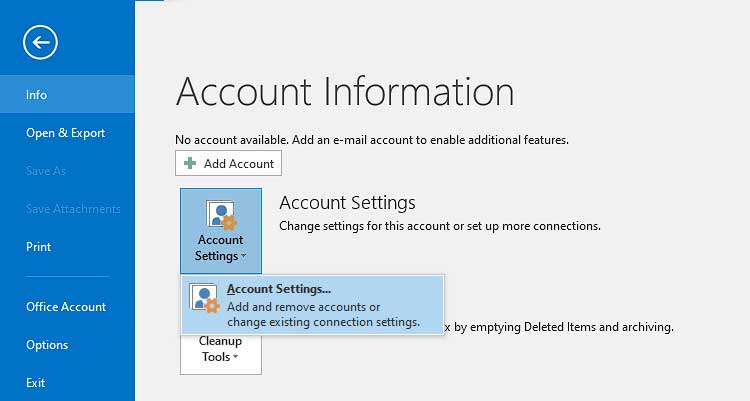Viewport: 750px width, 401px height.
Task: Expand the Account Settings dropdown arrow
Action: point(243,256)
